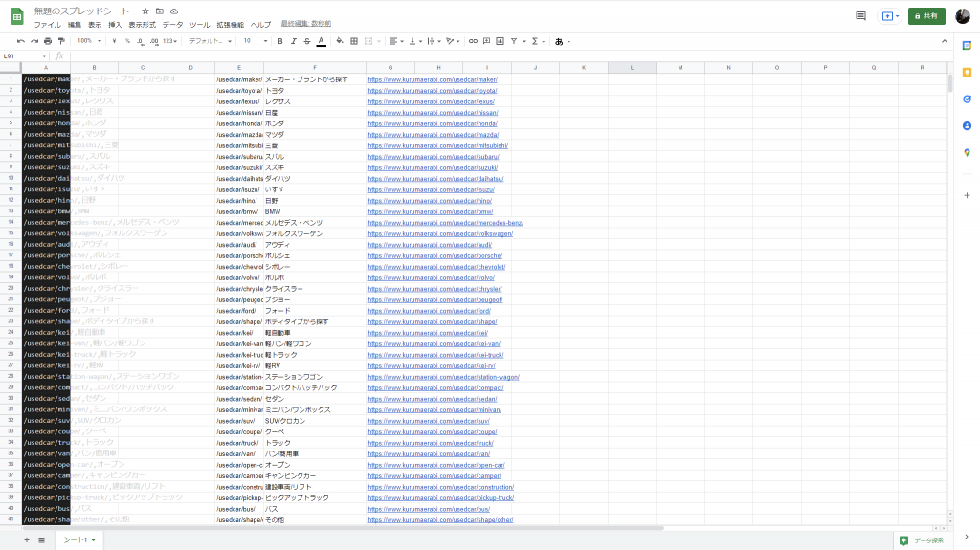The width and height of the screenshot is (980, 550).
Task: Print the spreadsheet
Action: coord(48,41)
